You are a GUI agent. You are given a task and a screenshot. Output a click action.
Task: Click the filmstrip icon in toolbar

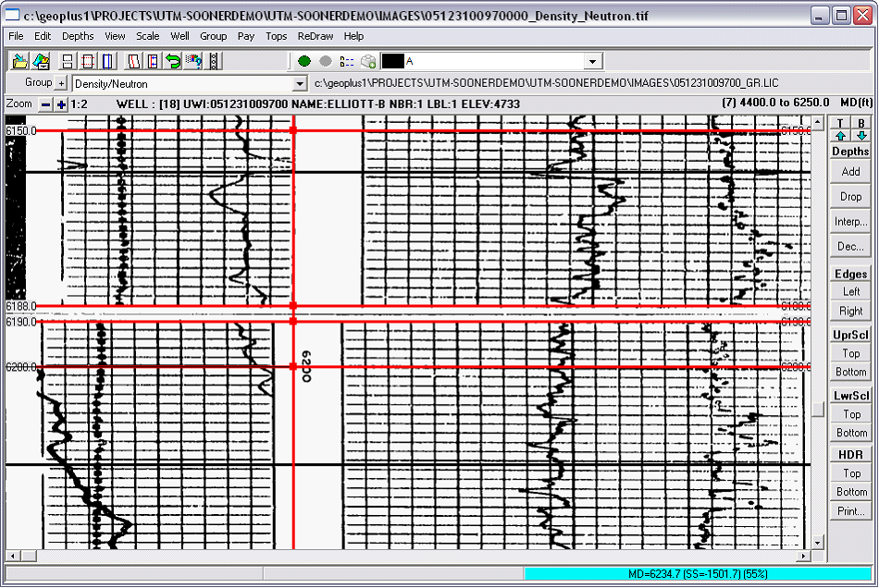[x=215, y=61]
